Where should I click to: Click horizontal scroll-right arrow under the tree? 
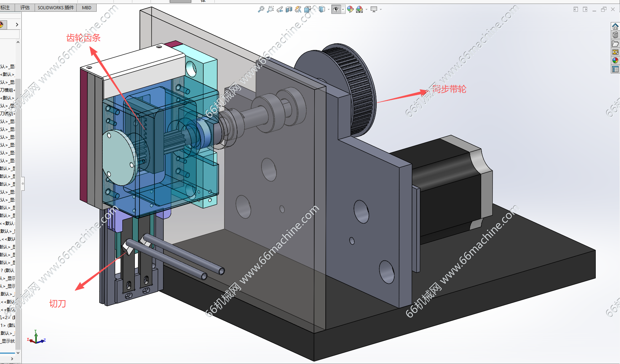pos(12,359)
